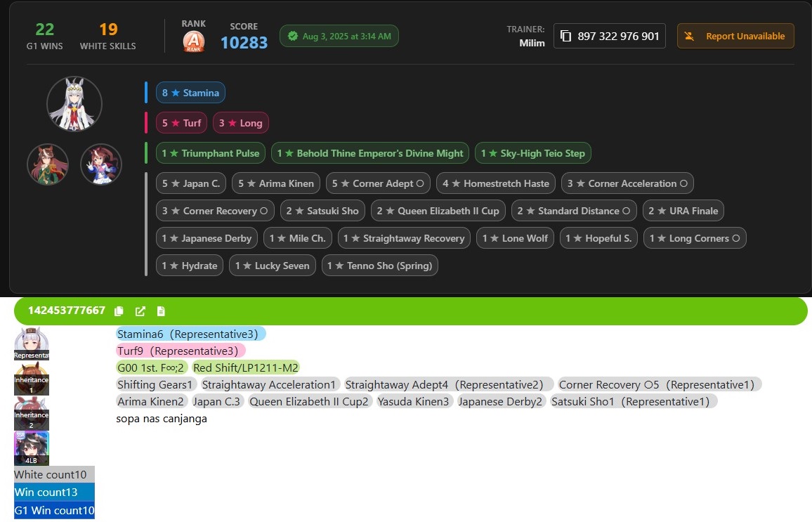The height and width of the screenshot is (522, 812).
Task: Click the 4 star Homestretch Haste tag
Action: (496, 183)
